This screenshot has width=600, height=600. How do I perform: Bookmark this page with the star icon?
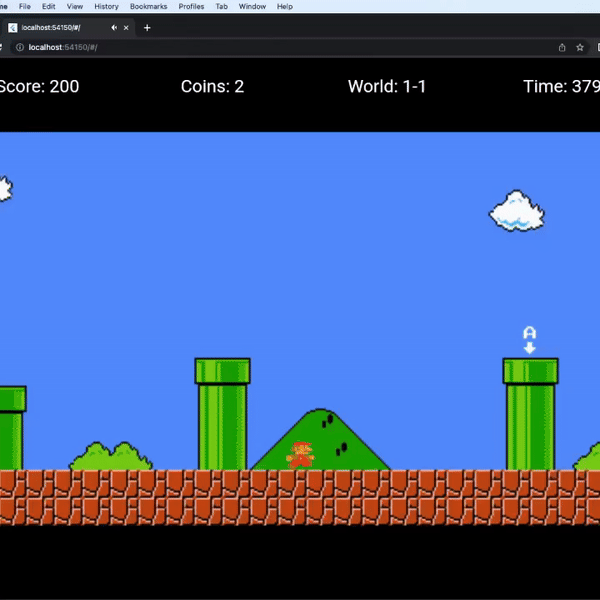coord(579,47)
